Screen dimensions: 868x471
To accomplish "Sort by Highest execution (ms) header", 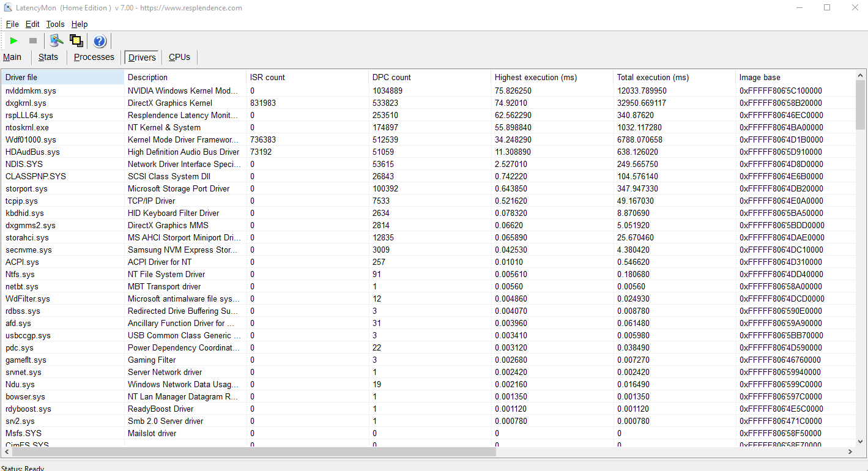I will [552, 77].
